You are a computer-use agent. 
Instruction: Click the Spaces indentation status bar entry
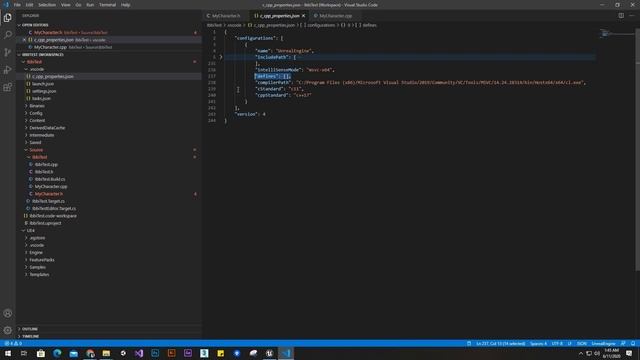tap(538, 343)
